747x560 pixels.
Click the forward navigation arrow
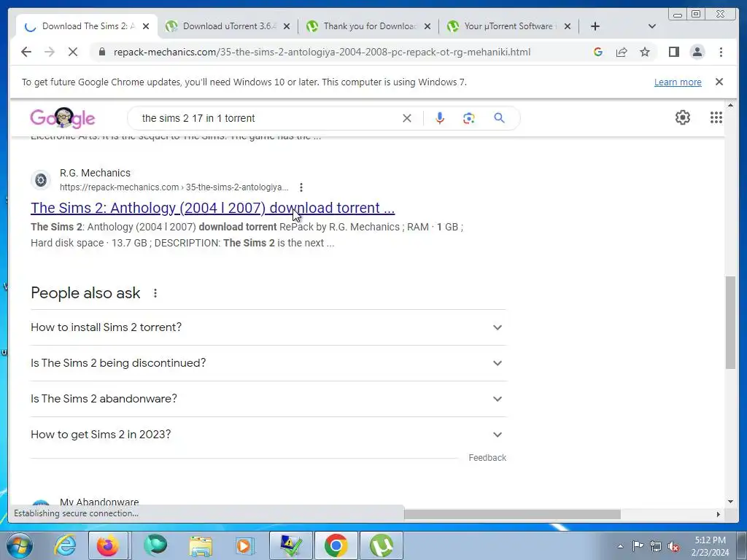(50, 52)
